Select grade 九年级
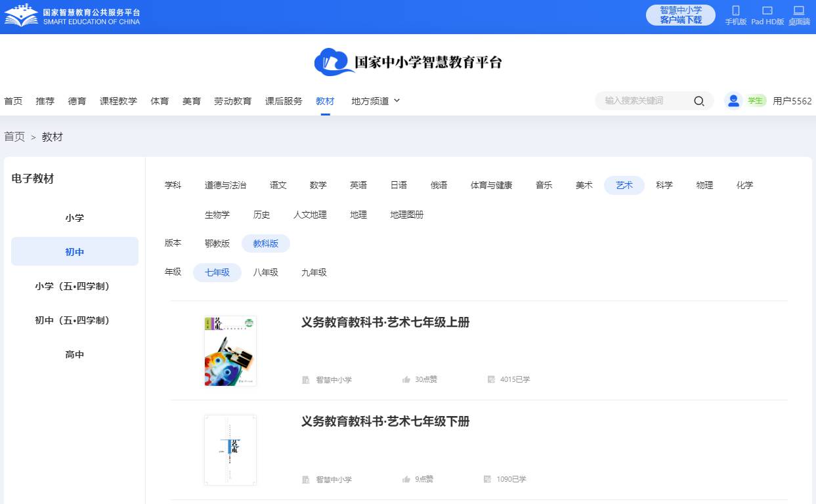816x504 pixels. coord(314,272)
